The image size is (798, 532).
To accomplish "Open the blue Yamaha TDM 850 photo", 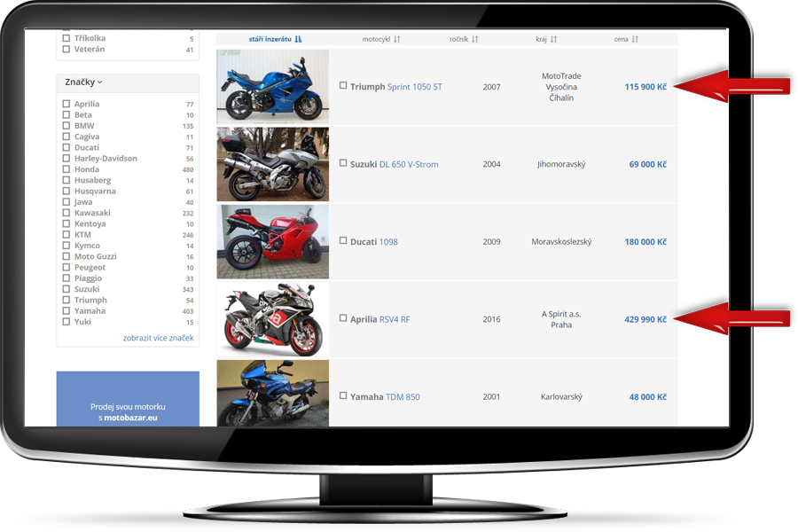I will 273,393.
